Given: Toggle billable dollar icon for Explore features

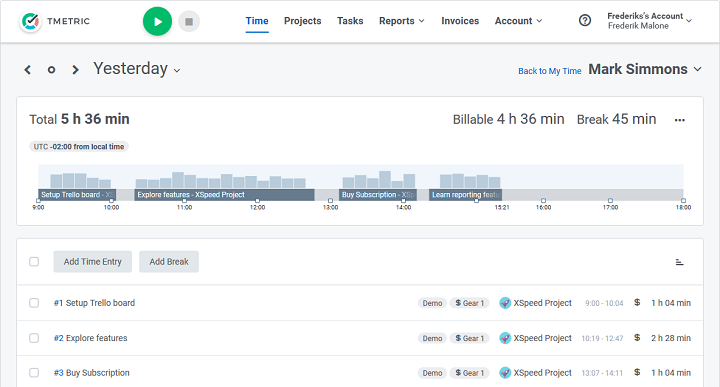Looking at the screenshot, I should click(637, 337).
